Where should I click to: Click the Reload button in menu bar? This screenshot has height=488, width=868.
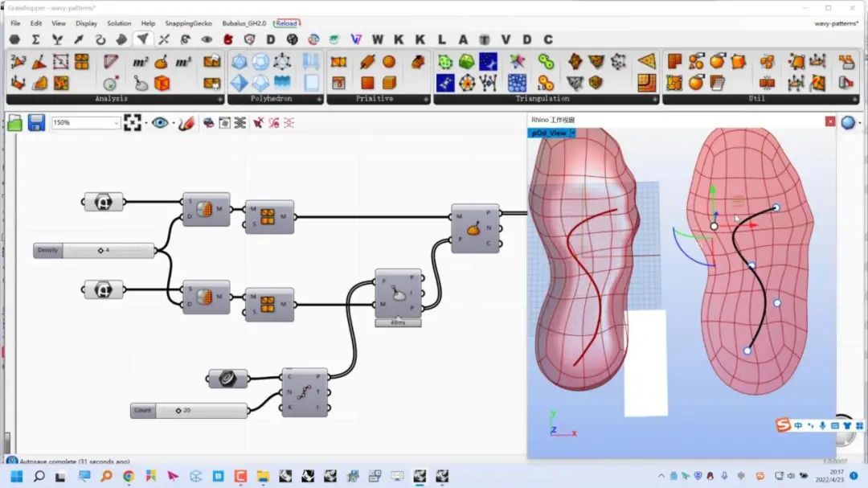point(287,23)
